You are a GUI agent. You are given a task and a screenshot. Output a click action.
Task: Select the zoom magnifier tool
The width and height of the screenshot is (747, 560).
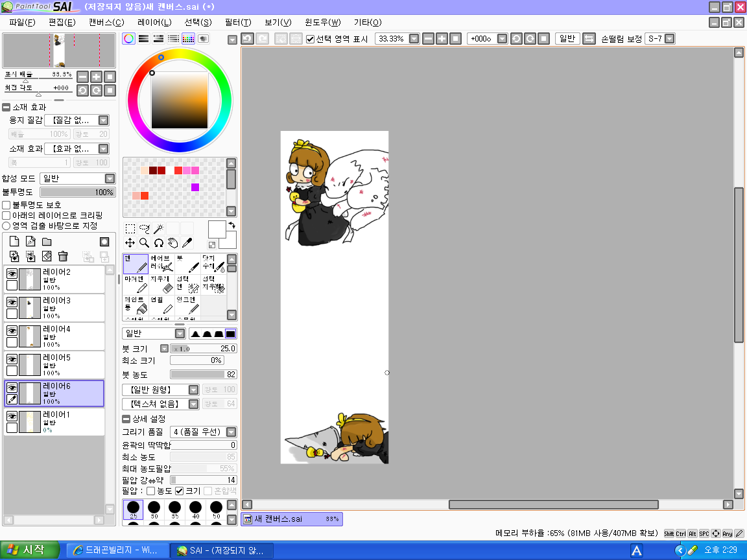click(x=145, y=243)
